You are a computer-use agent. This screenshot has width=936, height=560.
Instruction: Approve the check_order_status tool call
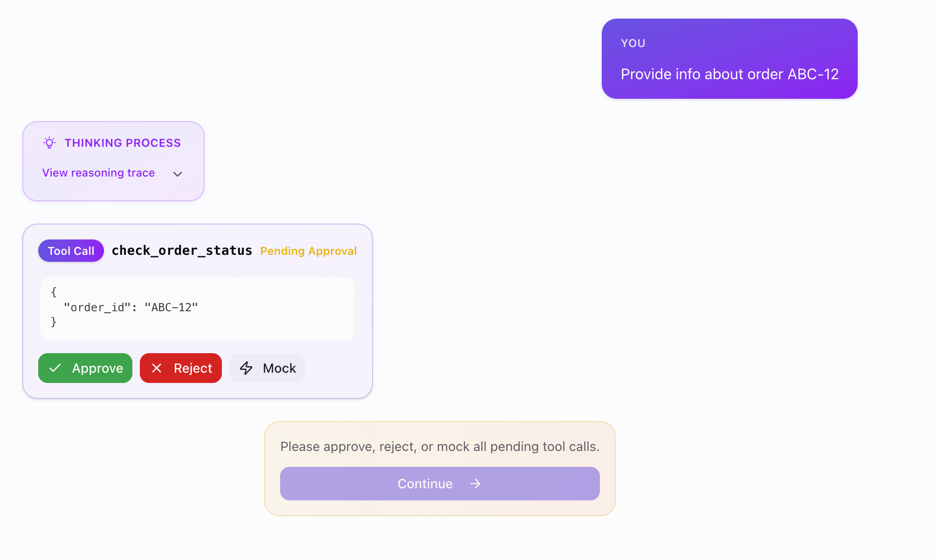(x=85, y=368)
